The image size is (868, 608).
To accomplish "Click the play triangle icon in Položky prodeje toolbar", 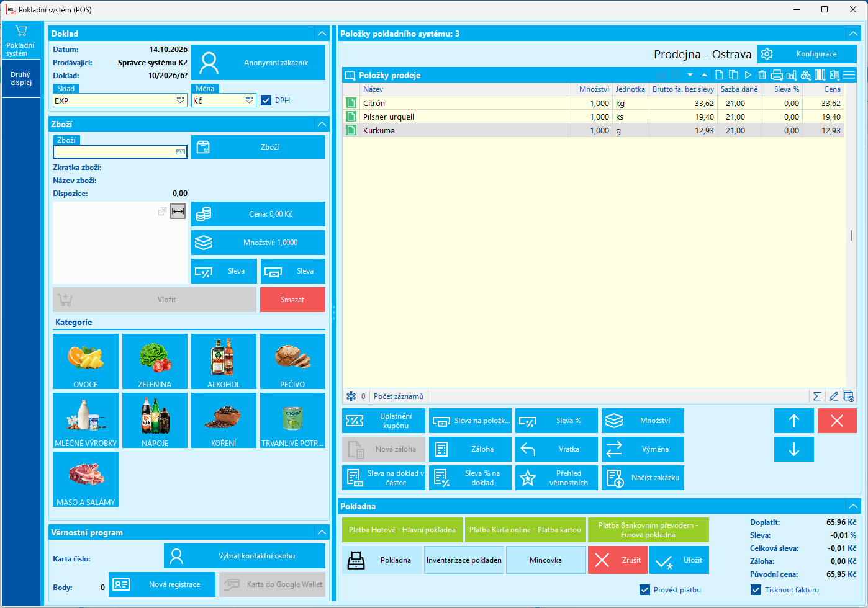I will 748,75.
